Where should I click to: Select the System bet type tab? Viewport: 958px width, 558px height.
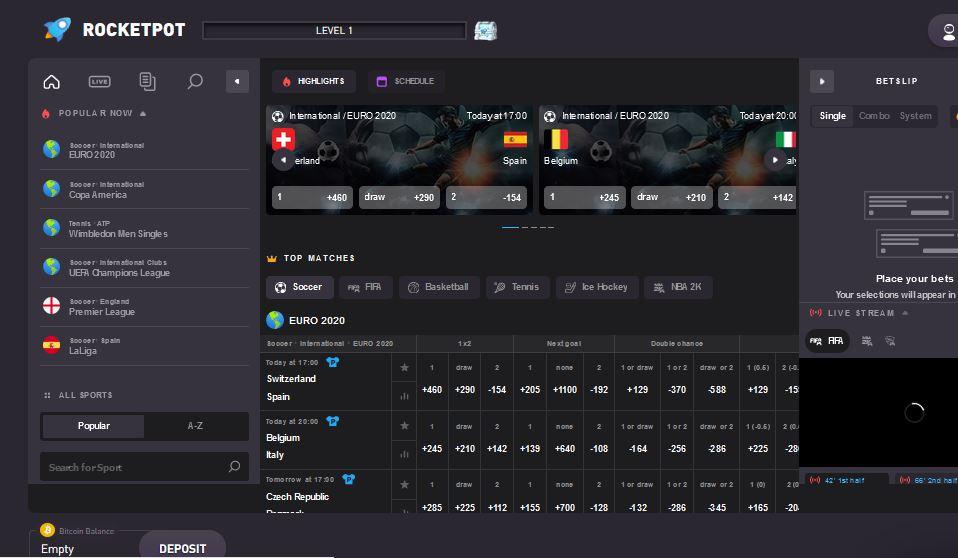915,116
